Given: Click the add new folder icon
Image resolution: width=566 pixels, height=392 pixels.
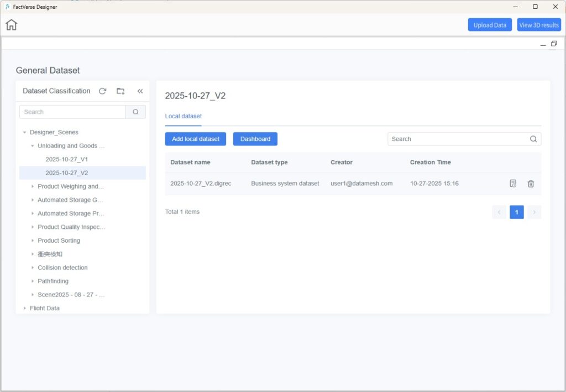Looking at the screenshot, I should click(x=120, y=91).
